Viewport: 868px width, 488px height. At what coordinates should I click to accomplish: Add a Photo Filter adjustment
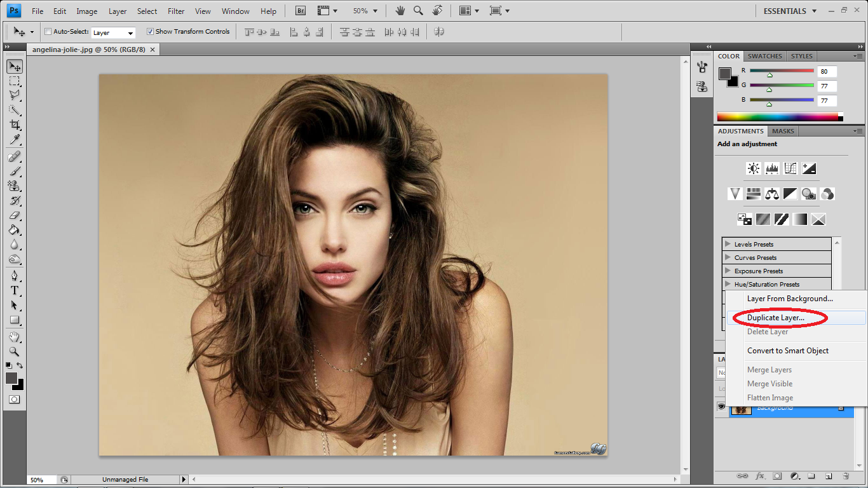point(809,194)
